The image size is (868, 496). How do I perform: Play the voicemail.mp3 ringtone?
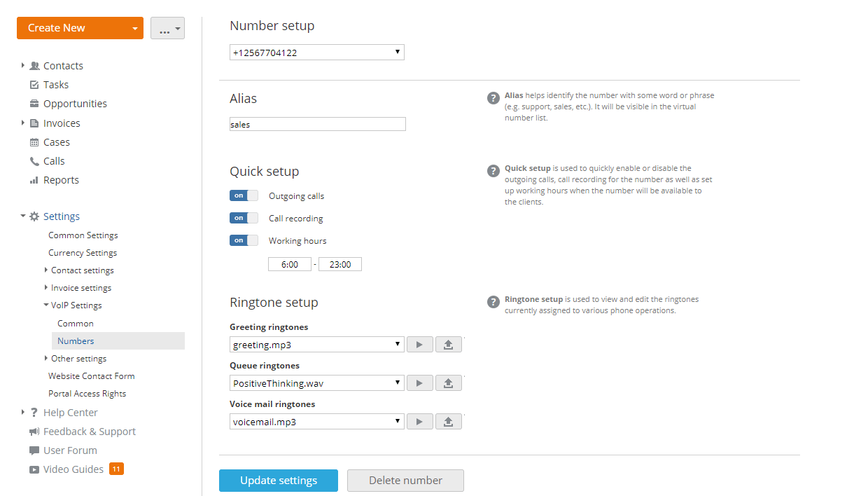point(419,421)
